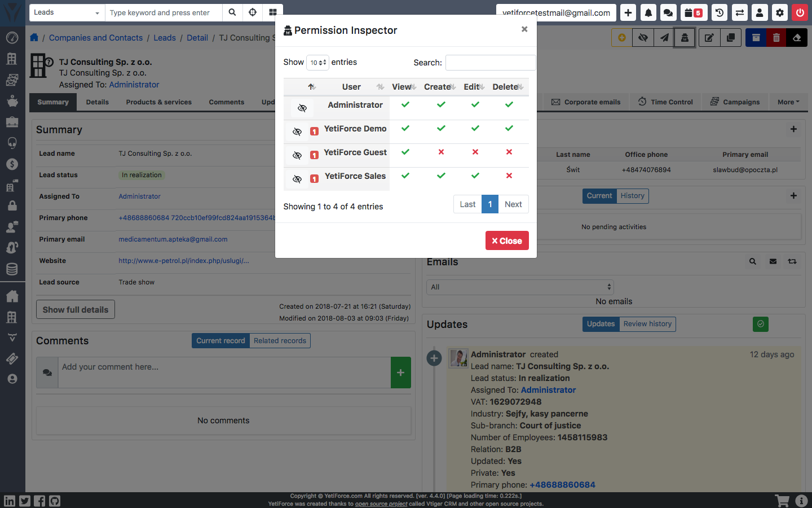812x508 pixels.
Task: Open the settings gear icon
Action: click(780, 12)
